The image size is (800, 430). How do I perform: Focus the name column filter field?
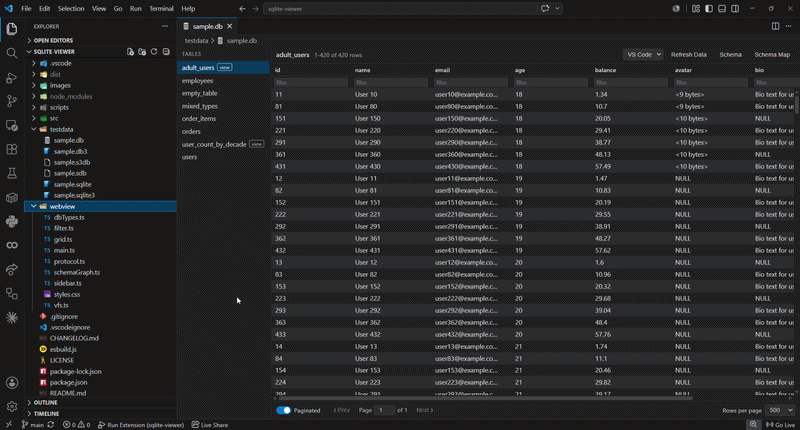(391, 83)
